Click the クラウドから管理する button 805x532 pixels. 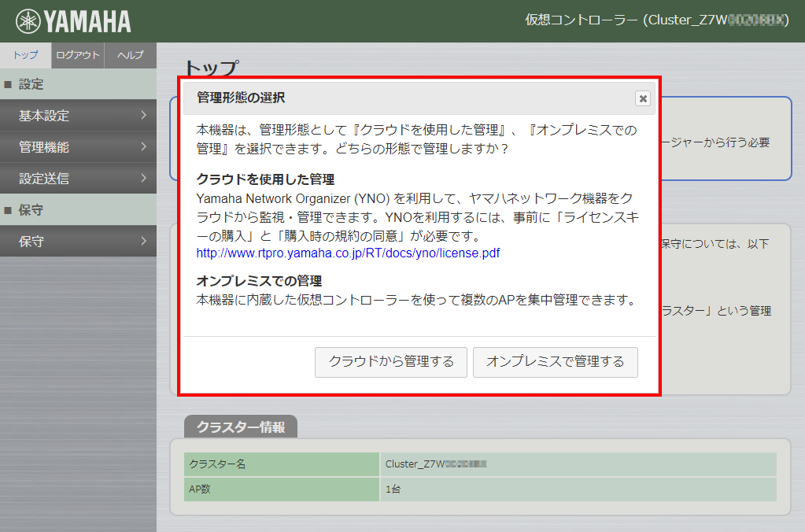coord(390,362)
